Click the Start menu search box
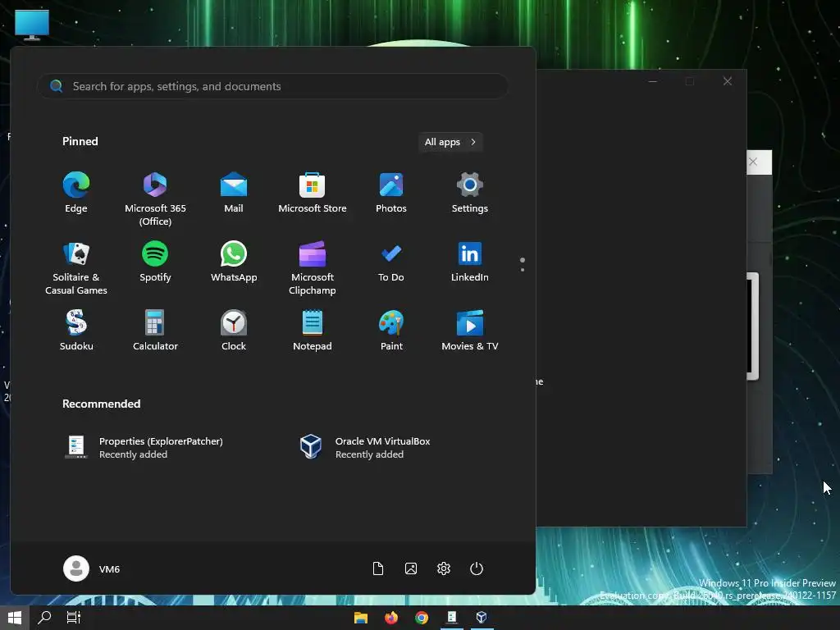Viewport: 840px width, 630px height. (x=272, y=86)
